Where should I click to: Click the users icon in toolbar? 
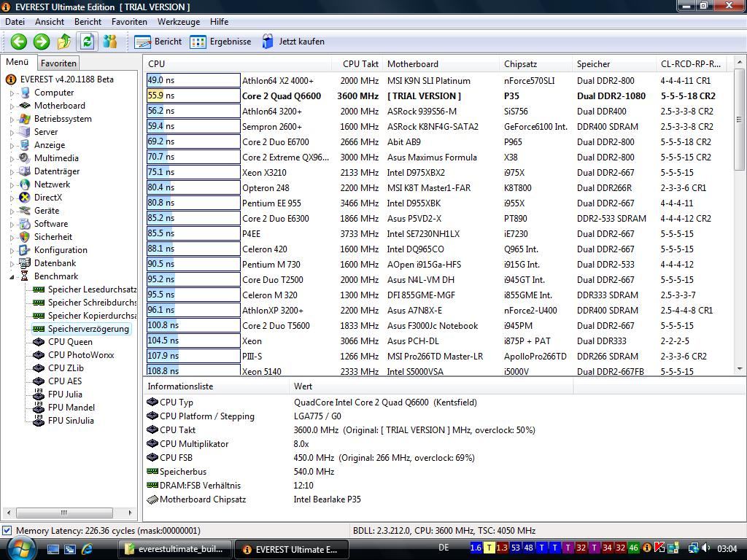[x=110, y=42]
